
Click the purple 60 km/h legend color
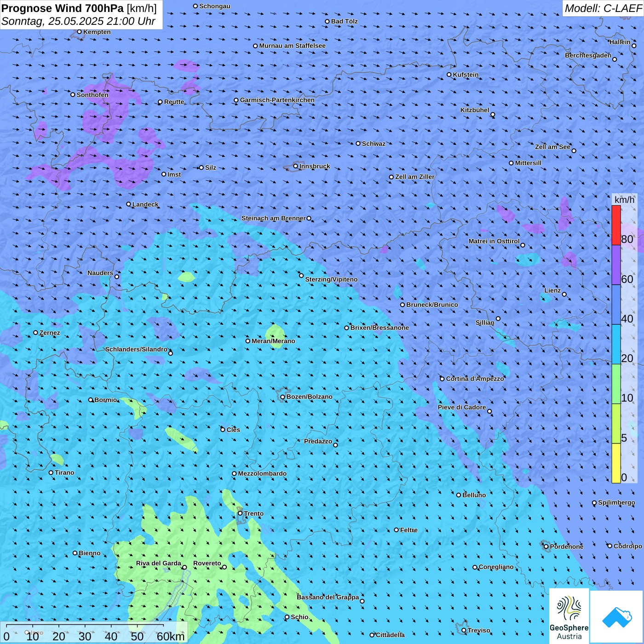pyautogui.click(x=616, y=265)
